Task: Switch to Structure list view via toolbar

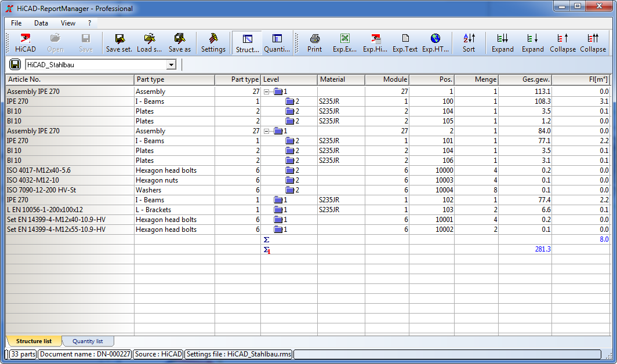Action: [247, 43]
